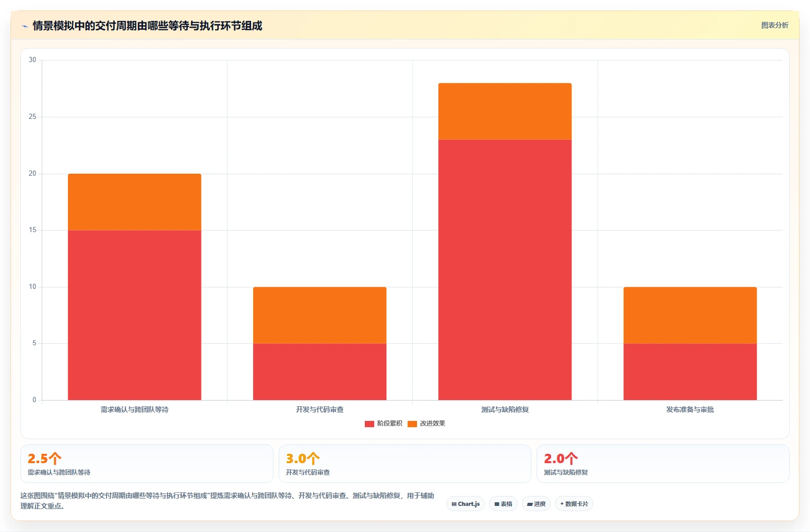The image size is (810, 532).
Task: Click the 进度 tag
Action: [x=536, y=504]
